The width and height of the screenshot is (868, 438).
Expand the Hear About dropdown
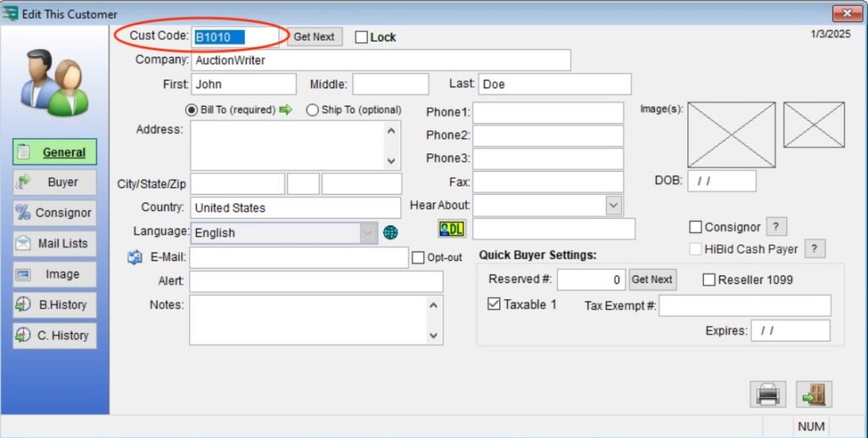point(614,205)
